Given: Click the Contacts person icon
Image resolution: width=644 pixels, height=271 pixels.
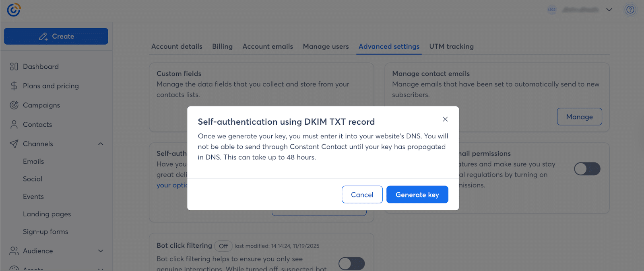Looking at the screenshot, I should click(x=14, y=125).
